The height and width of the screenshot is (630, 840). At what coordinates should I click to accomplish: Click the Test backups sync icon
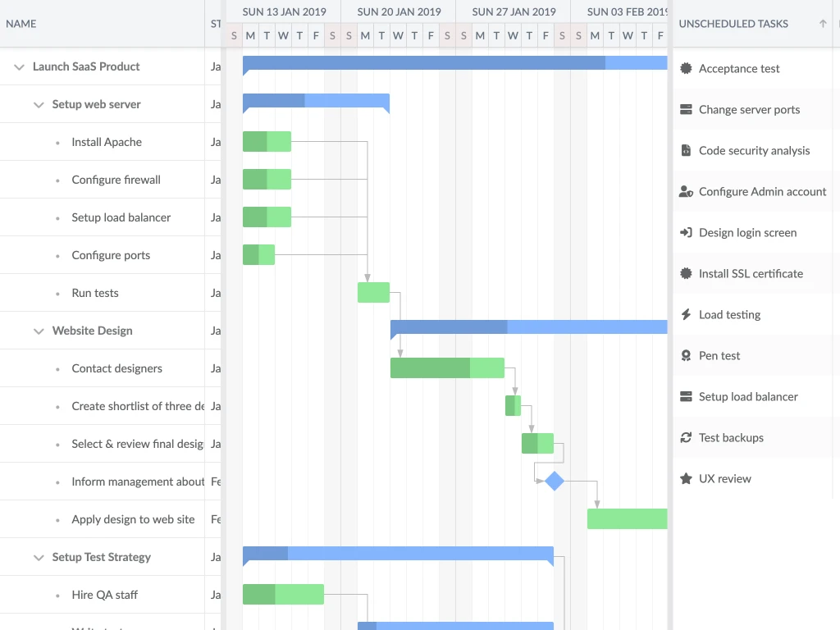[x=686, y=438]
